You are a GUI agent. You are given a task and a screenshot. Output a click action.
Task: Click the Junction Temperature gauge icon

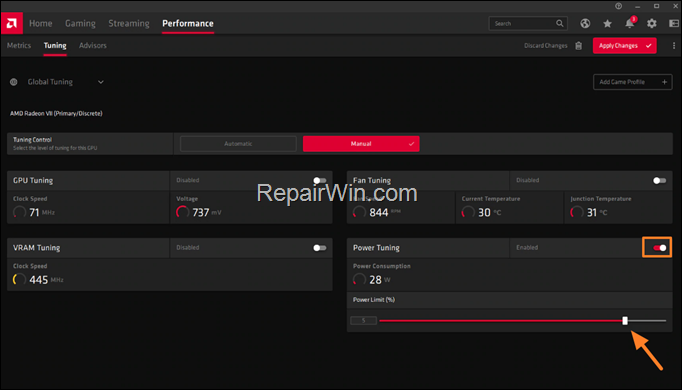(x=576, y=212)
